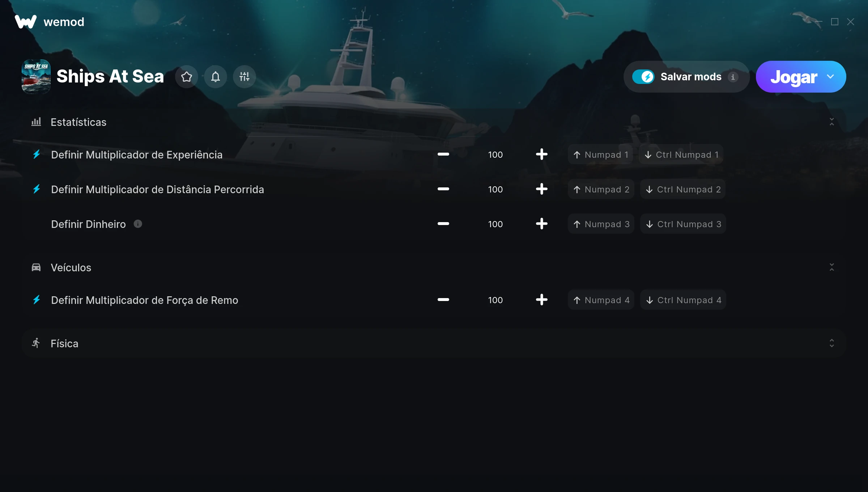Favorite Ships At Sea with star icon

[187, 77]
